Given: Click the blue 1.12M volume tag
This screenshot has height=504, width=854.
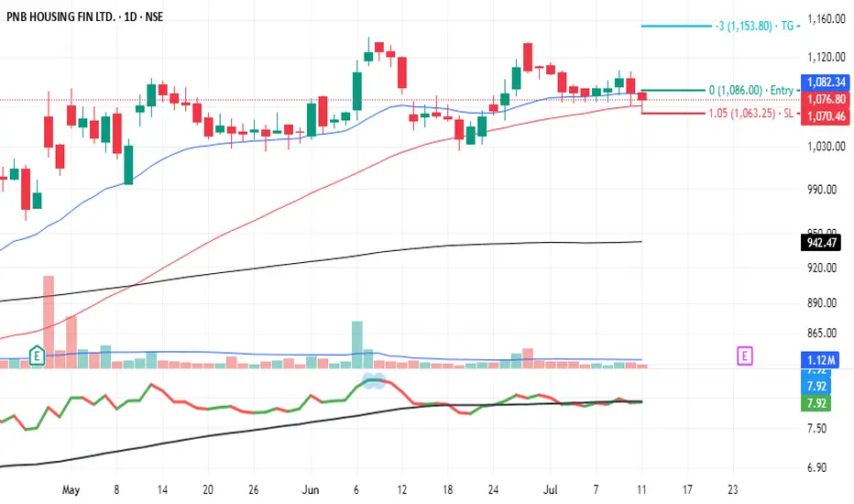Looking at the screenshot, I should point(820,360).
